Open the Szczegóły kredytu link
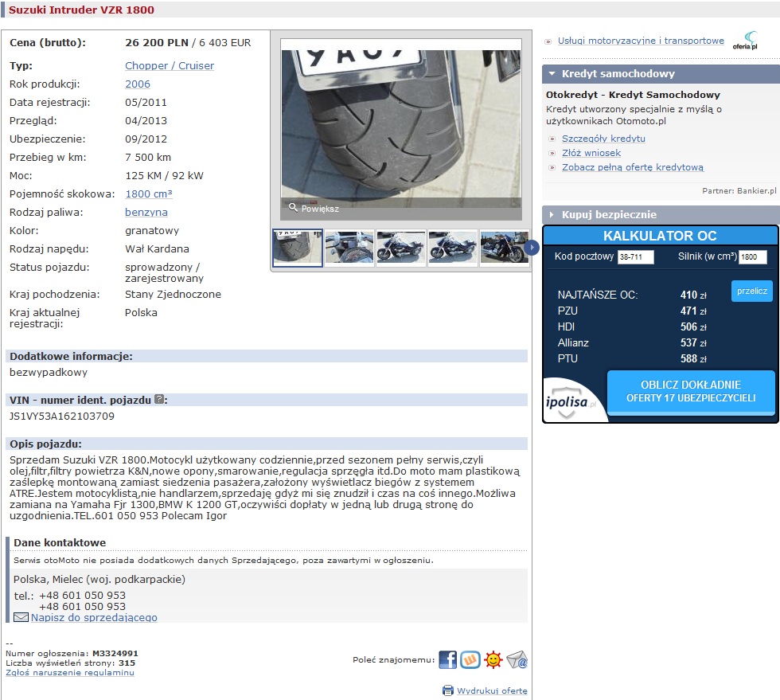 coord(603,139)
